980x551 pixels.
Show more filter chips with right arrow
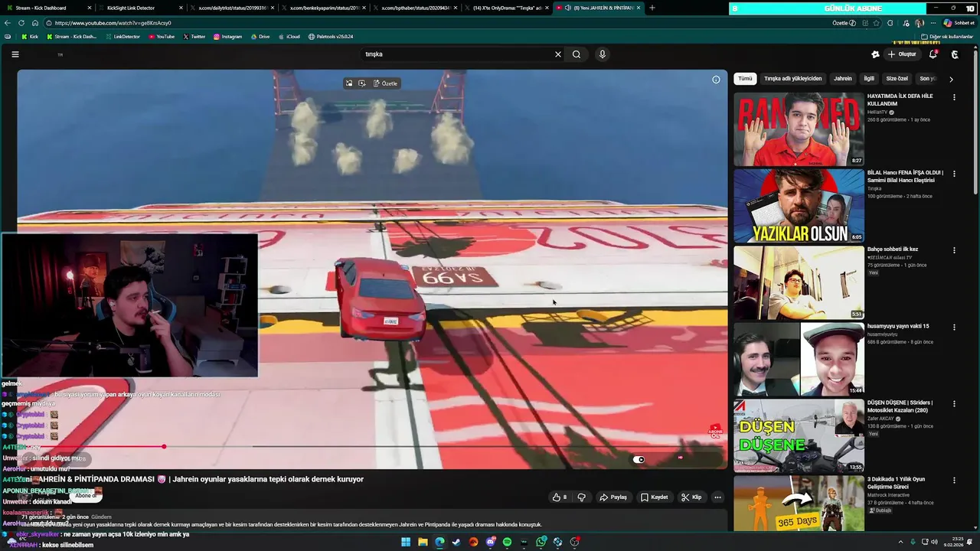point(951,79)
